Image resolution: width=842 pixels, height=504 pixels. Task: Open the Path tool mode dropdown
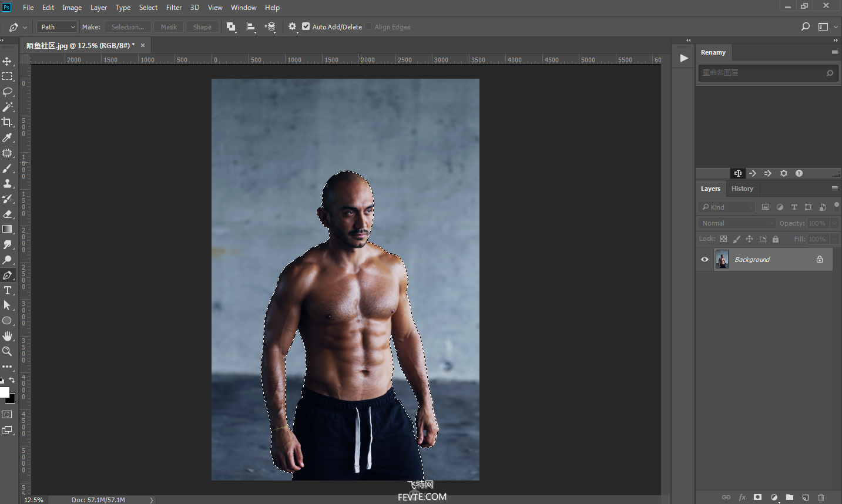56,26
